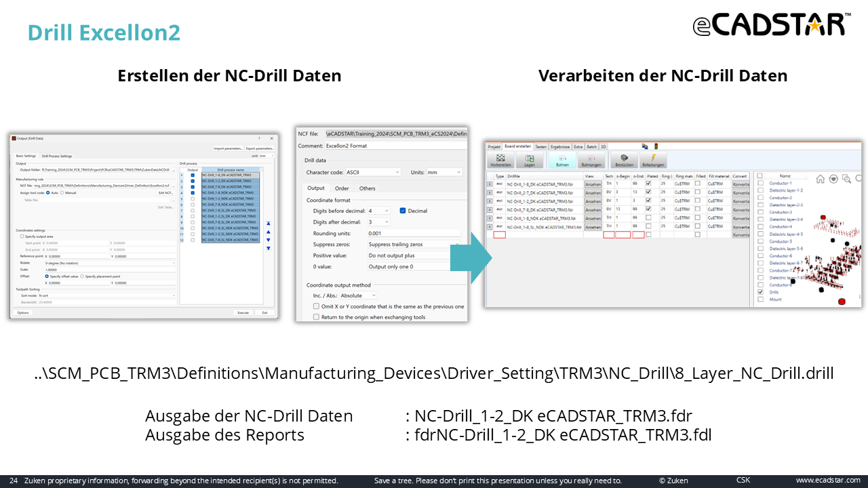Screen dimensions: 868x488
Task: Open Sort mode N sort dropdown
Action: pos(106,296)
